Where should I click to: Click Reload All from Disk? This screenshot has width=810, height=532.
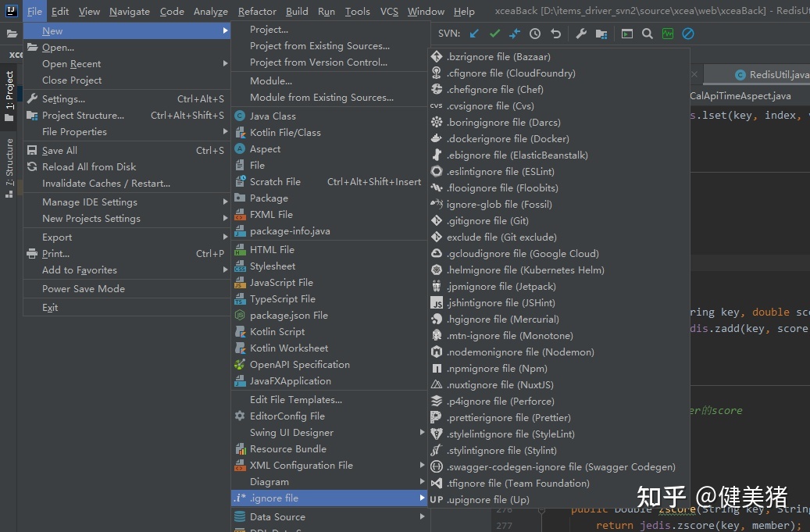point(127,167)
